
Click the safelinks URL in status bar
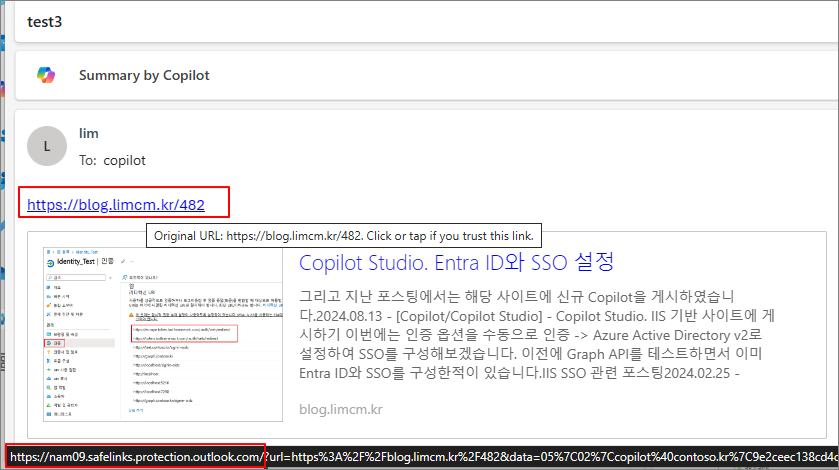coord(423,457)
